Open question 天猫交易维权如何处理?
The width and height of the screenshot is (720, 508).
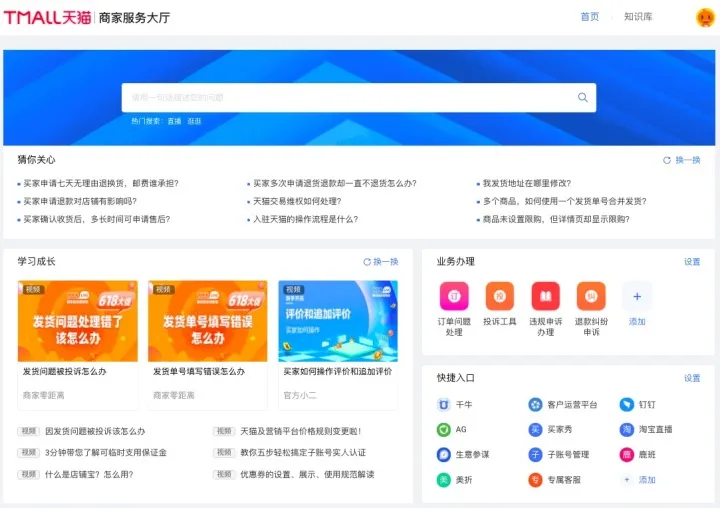(297, 201)
